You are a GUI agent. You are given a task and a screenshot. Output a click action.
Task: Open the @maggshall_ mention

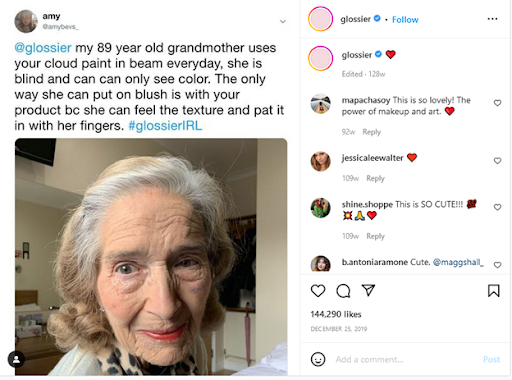pyautogui.click(x=458, y=263)
